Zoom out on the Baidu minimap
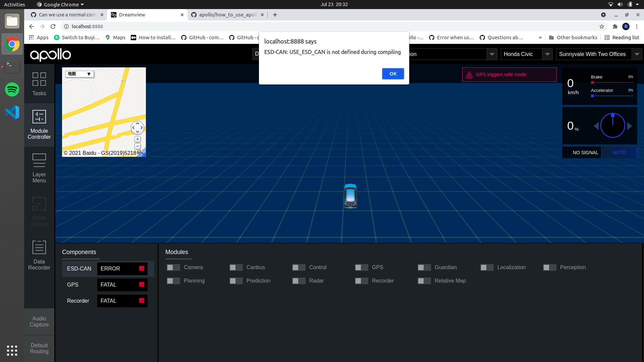 tap(138, 146)
